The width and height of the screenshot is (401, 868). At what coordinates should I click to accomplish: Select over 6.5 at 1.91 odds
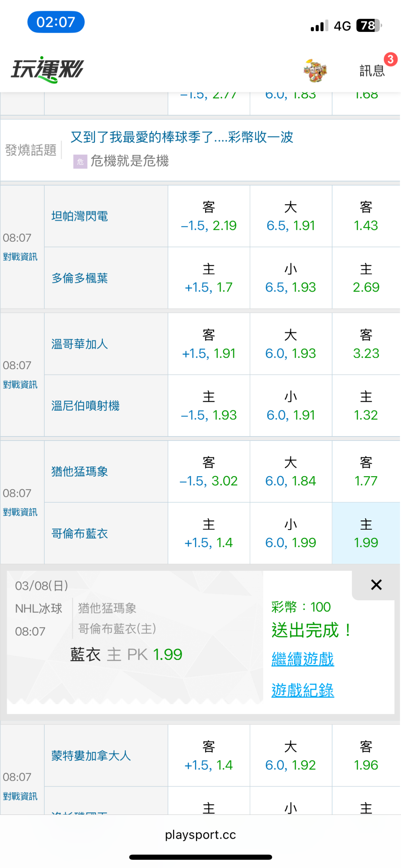291,216
